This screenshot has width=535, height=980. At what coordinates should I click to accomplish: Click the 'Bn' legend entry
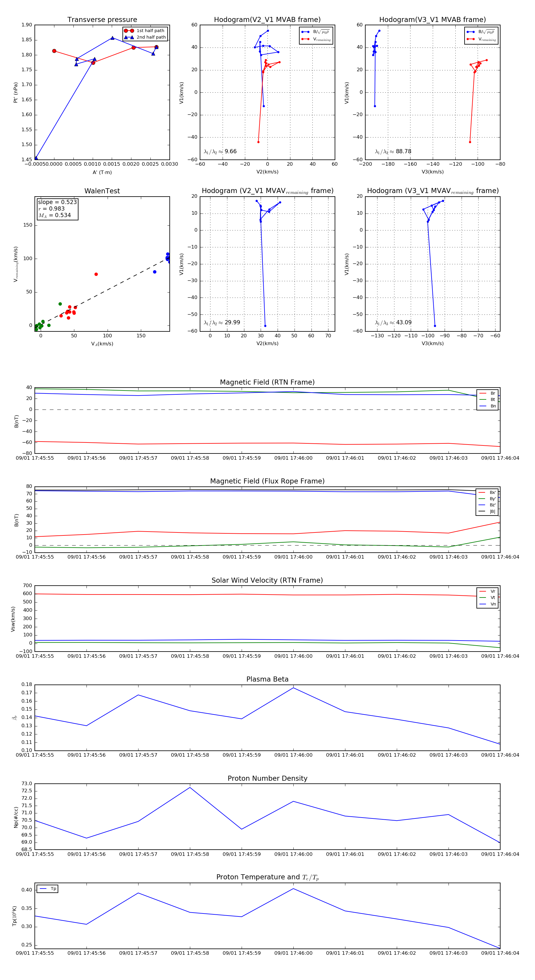click(x=487, y=406)
